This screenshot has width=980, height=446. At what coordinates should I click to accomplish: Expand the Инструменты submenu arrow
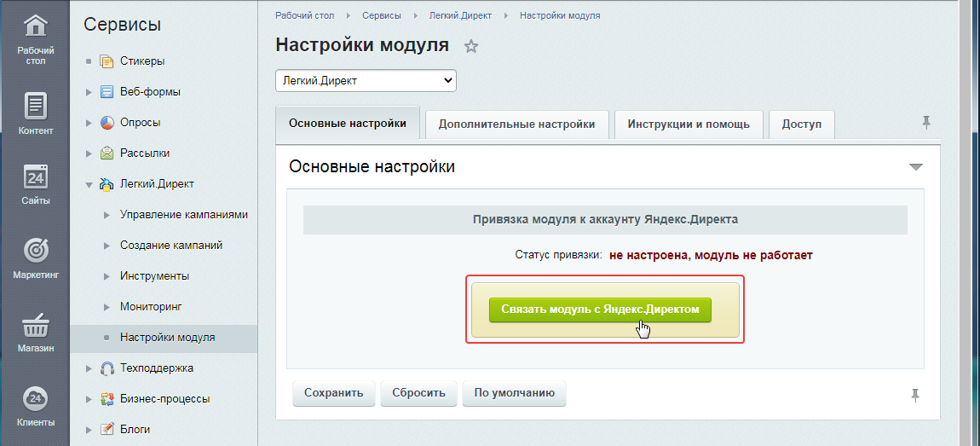[x=107, y=276]
